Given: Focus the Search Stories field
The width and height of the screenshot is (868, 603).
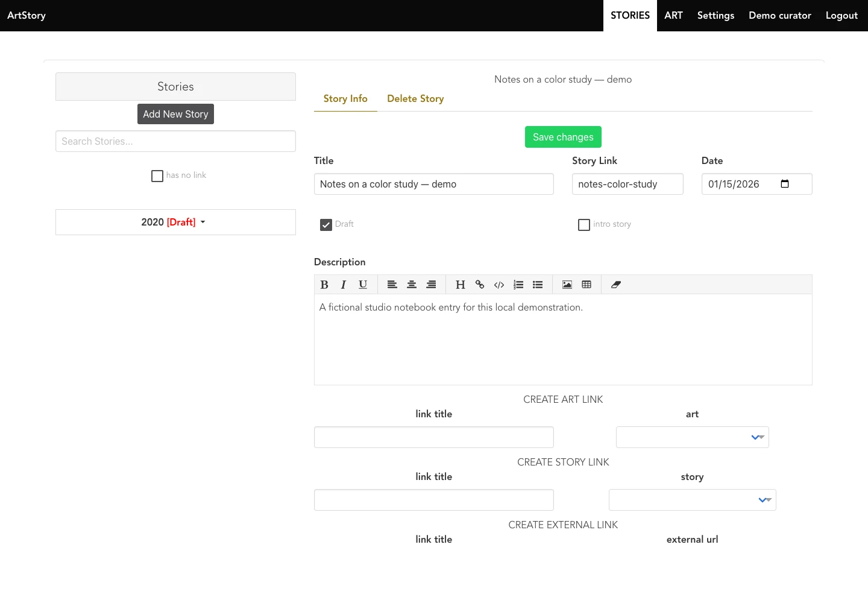Looking at the screenshot, I should coord(175,141).
